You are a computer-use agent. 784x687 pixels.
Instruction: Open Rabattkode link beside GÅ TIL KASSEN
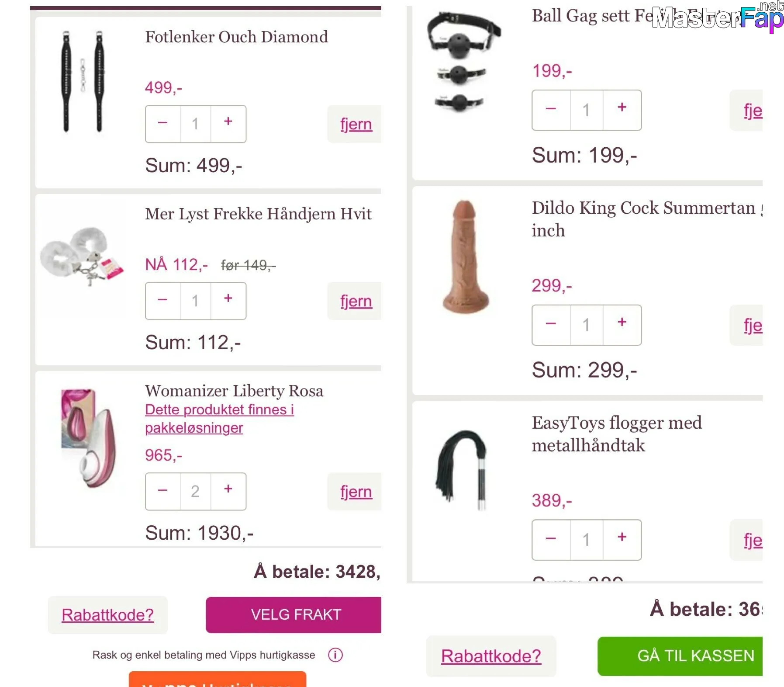click(x=491, y=656)
